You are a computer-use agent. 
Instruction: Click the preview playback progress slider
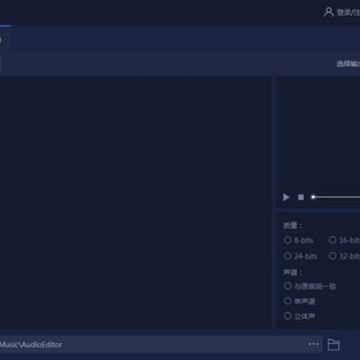[x=335, y=197]
